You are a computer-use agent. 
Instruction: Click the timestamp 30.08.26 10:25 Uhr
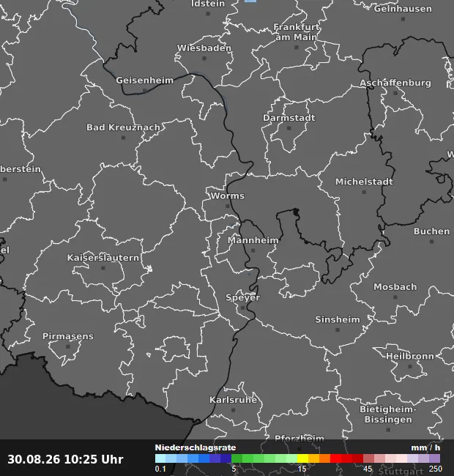tap(65, 459)
